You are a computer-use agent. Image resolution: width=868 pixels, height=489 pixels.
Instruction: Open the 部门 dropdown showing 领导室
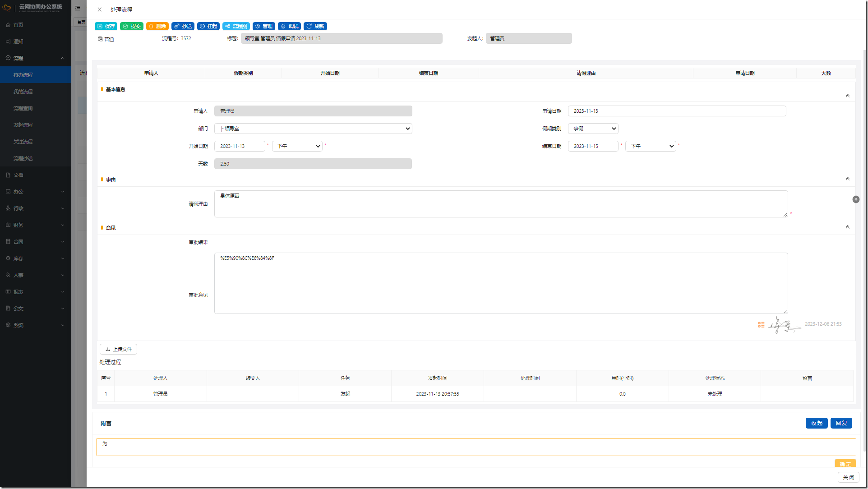313,129
